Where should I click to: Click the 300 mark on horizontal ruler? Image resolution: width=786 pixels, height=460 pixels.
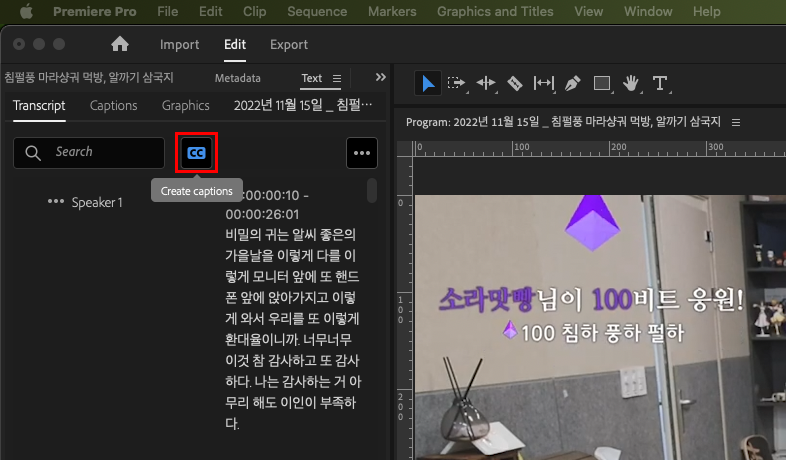click(x=715, y=147)
